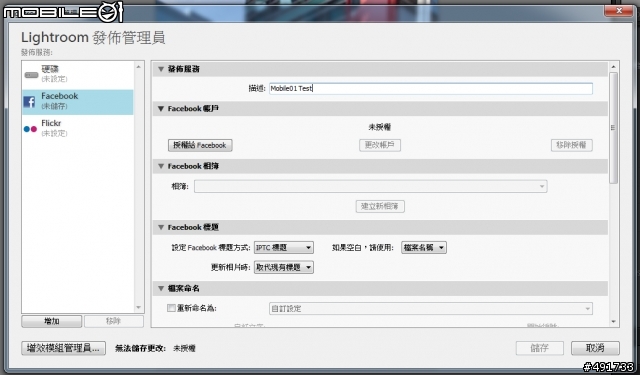Enable the 重新命名為 checkbox
Viewport: 640px width, 375px height.
coord(171,308)
